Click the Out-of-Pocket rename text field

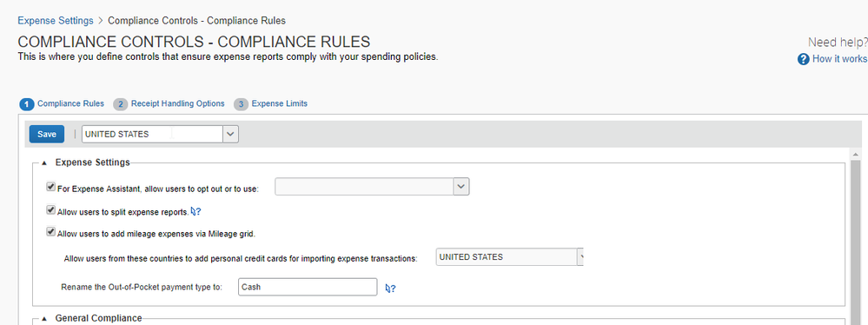pos(308,287)
